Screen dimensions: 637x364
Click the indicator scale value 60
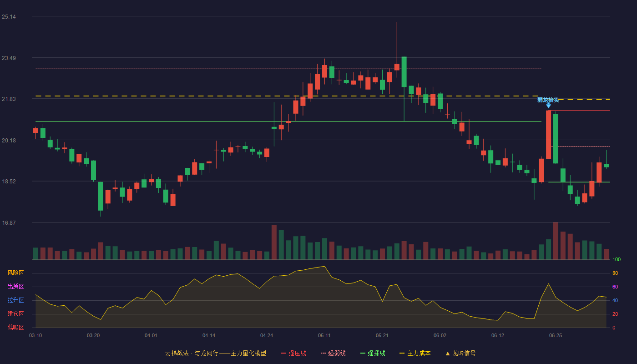pyautogui.click(x=615, y=287)
